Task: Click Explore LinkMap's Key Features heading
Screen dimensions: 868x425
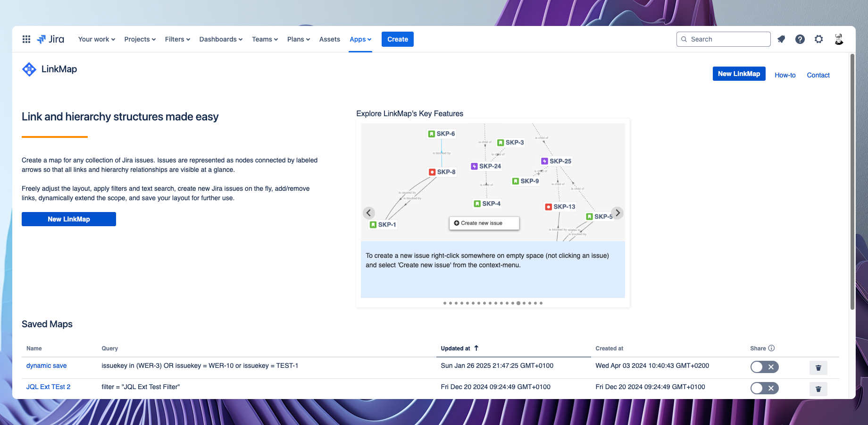Action: [410, 113]
